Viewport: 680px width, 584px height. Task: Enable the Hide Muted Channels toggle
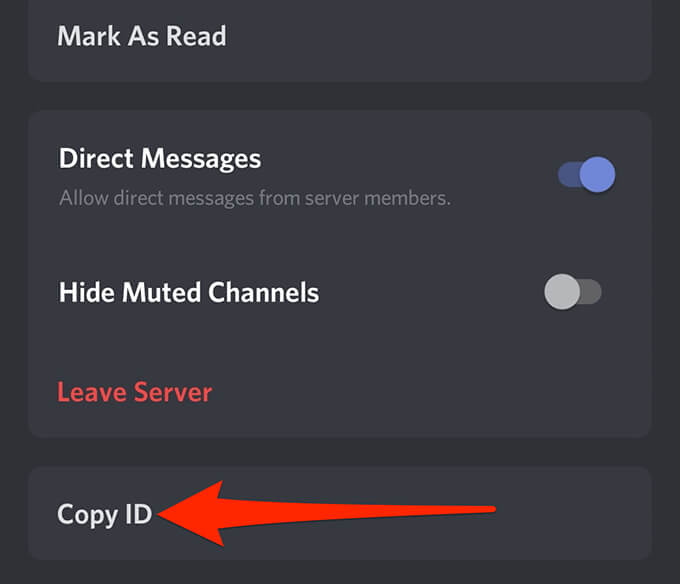pos(573,292)
